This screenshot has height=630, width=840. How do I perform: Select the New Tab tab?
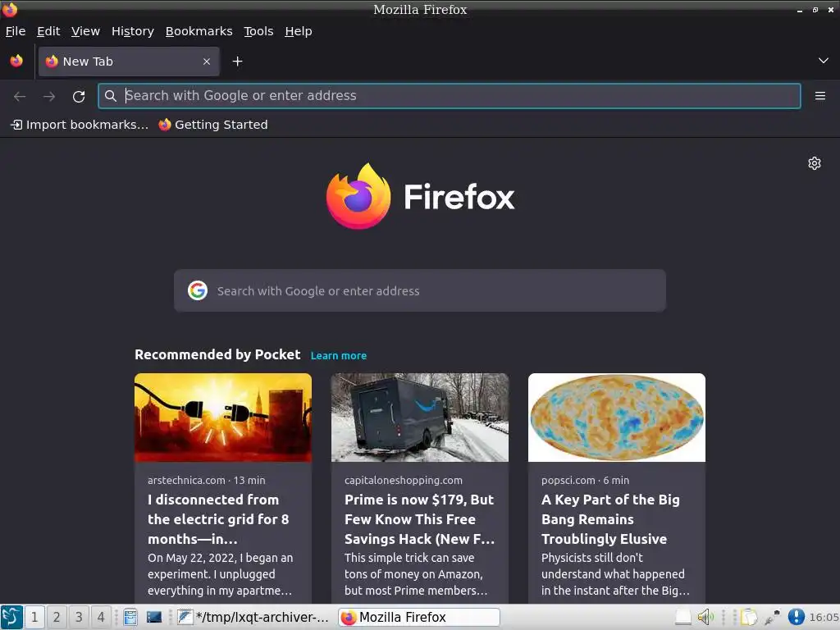[129, 62]
